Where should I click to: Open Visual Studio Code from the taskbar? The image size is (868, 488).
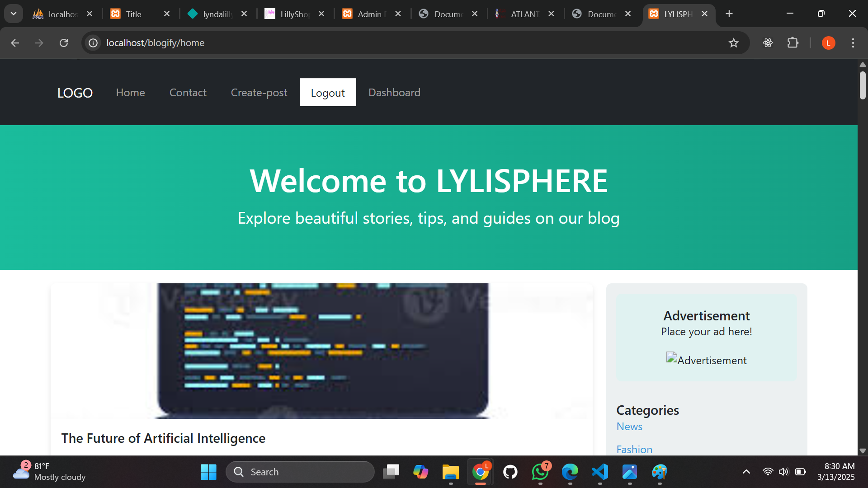click(x=600, y=472)
